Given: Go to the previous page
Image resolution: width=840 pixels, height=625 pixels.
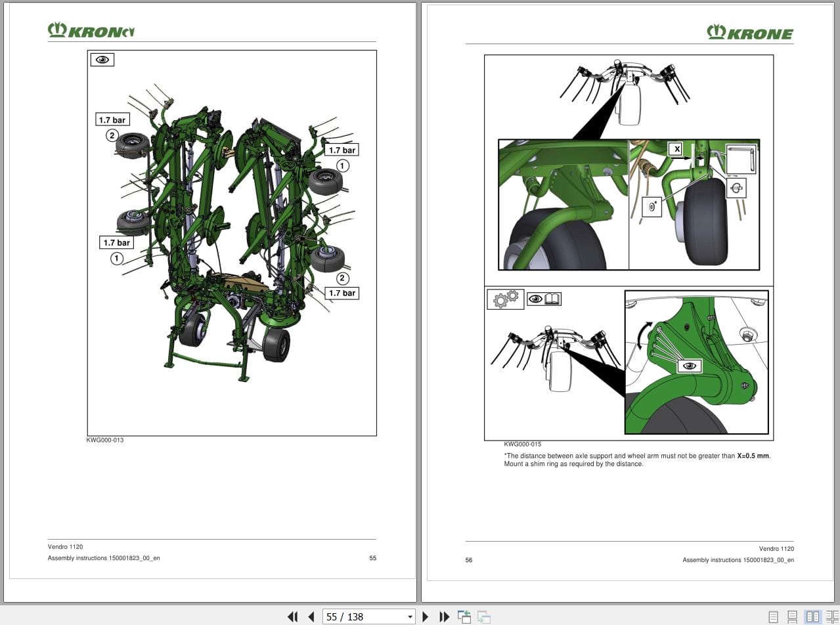Looking at the screenshot, I should click(x=311, y=616).
